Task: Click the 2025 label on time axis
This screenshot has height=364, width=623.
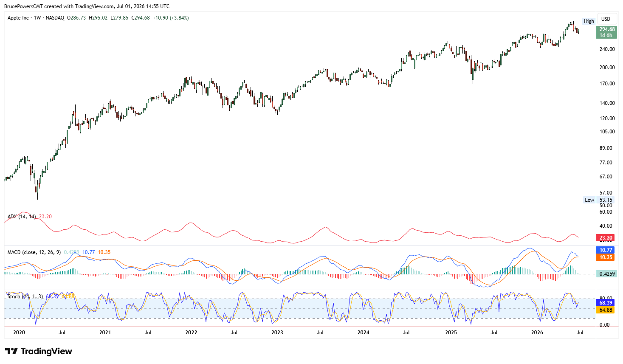Action: [451, 333]
